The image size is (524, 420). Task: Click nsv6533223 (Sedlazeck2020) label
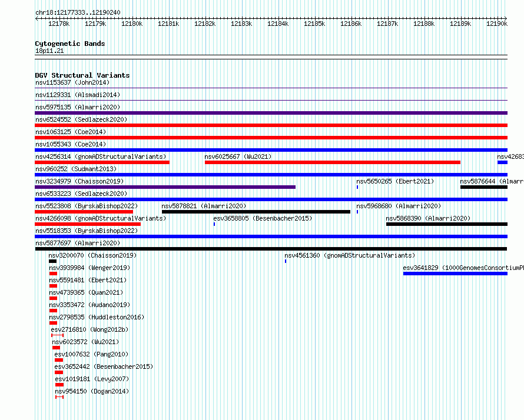[81, 194]
